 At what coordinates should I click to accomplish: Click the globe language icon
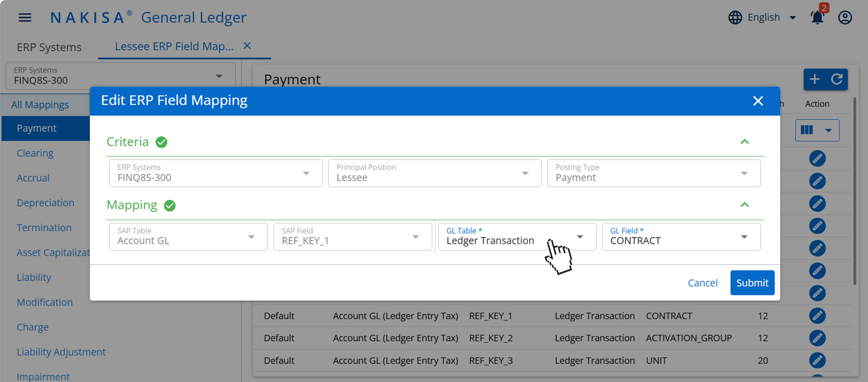735,17
